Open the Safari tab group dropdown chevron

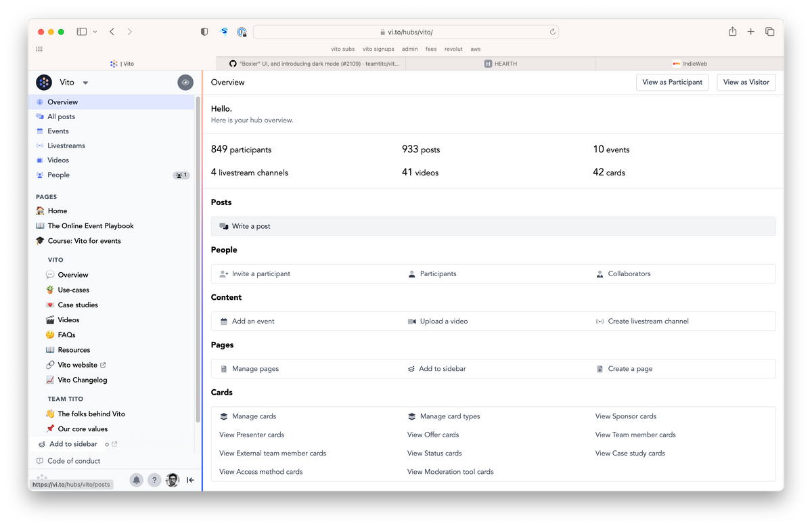coord(95,32)
